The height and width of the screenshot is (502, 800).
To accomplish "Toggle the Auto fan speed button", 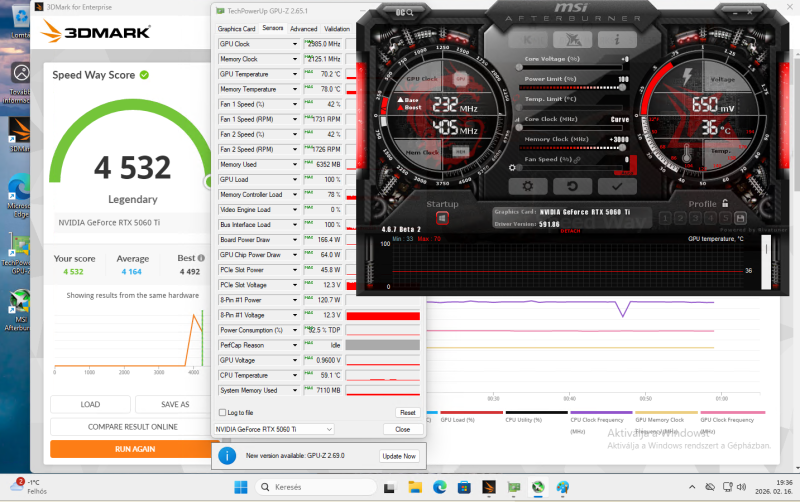I will (628, 173).
